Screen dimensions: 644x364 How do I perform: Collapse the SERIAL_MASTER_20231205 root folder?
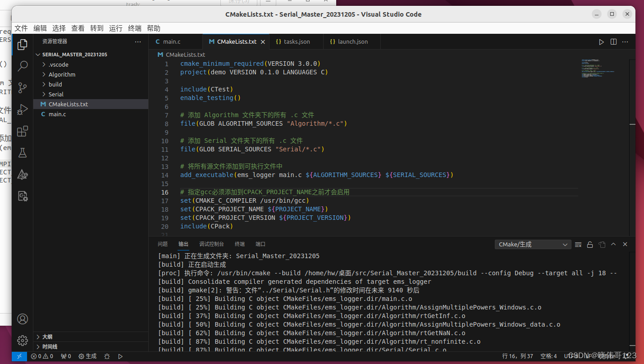click(91, 55)
